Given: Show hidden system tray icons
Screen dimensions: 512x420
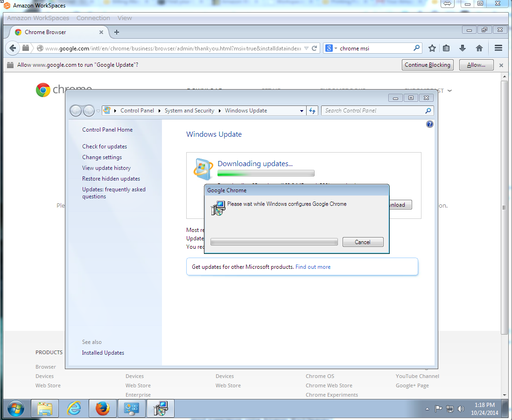Looking at the screenshot, I should 427,409.
